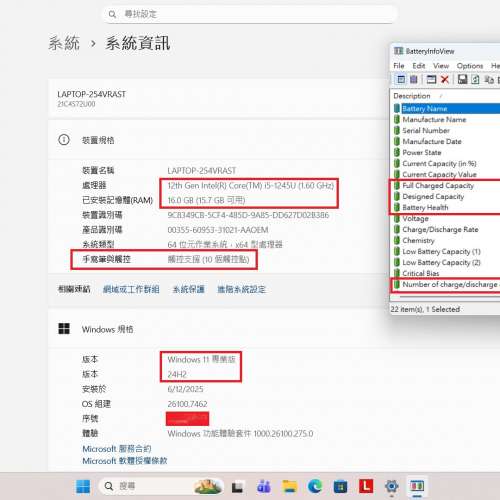Select the Manufacture Name row
Image resolution: width=500 pixels, height=500 pixels.
[x=446, y=120]
